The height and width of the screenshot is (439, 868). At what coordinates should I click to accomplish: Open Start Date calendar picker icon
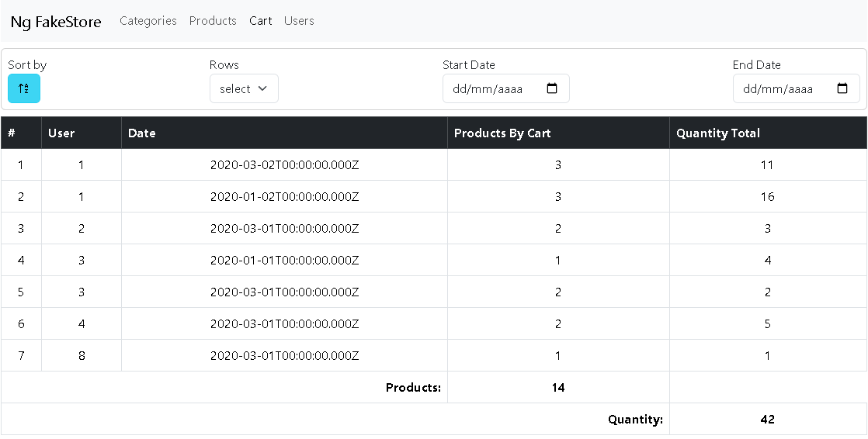point(552,88)
